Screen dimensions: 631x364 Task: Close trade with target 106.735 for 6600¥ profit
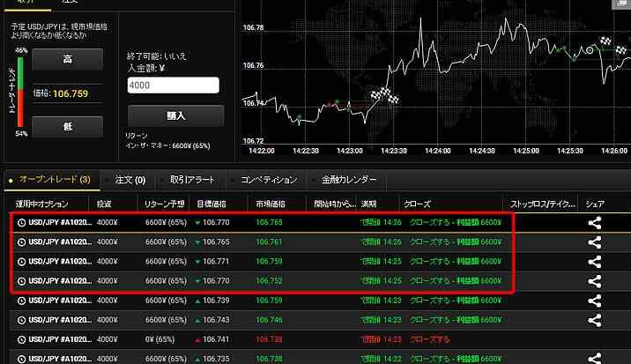455,359
